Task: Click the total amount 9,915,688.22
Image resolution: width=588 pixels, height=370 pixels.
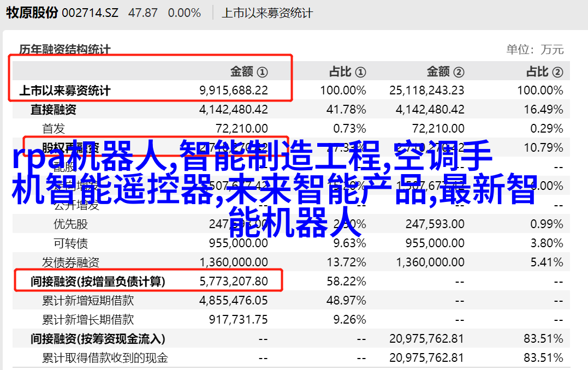Action: (234, 91)
